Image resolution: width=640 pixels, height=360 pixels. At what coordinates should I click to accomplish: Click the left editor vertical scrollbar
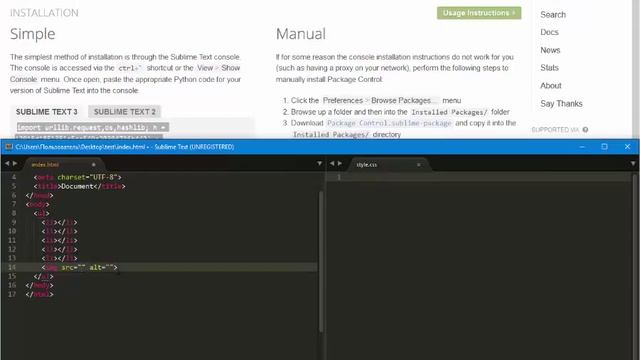tap(321, 261)
